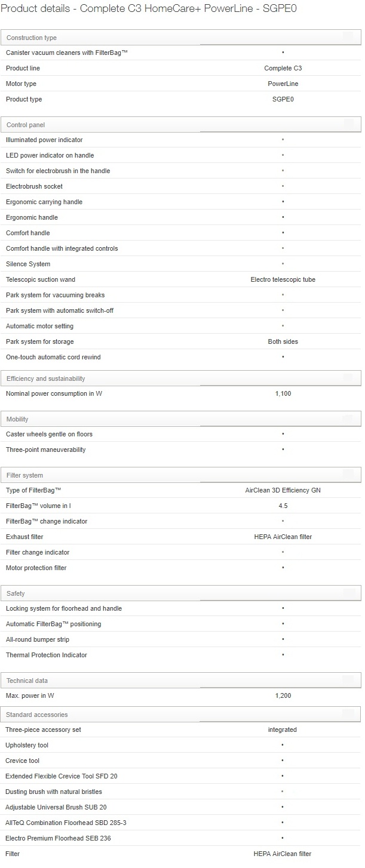Screen dimensions: 365x868
Task: Click the Electro telescopic tube value
Action: tap(283, 279)
